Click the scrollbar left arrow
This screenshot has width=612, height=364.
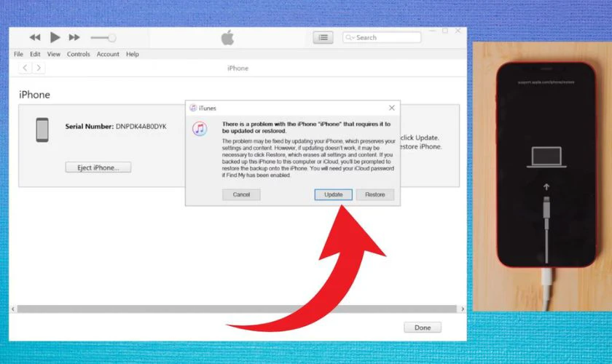(13, 309)
